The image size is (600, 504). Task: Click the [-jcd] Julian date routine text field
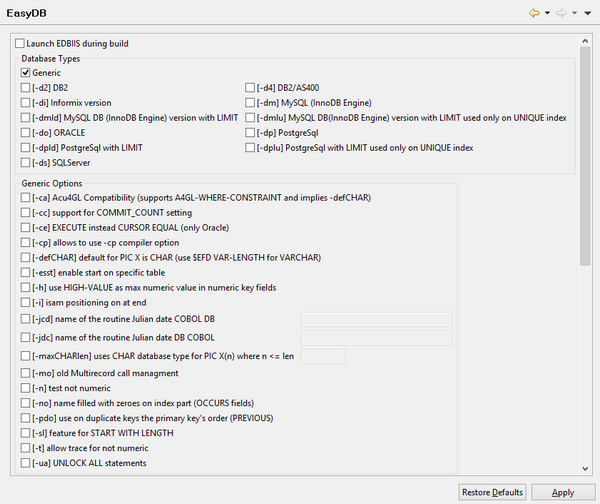click(376, 319)
